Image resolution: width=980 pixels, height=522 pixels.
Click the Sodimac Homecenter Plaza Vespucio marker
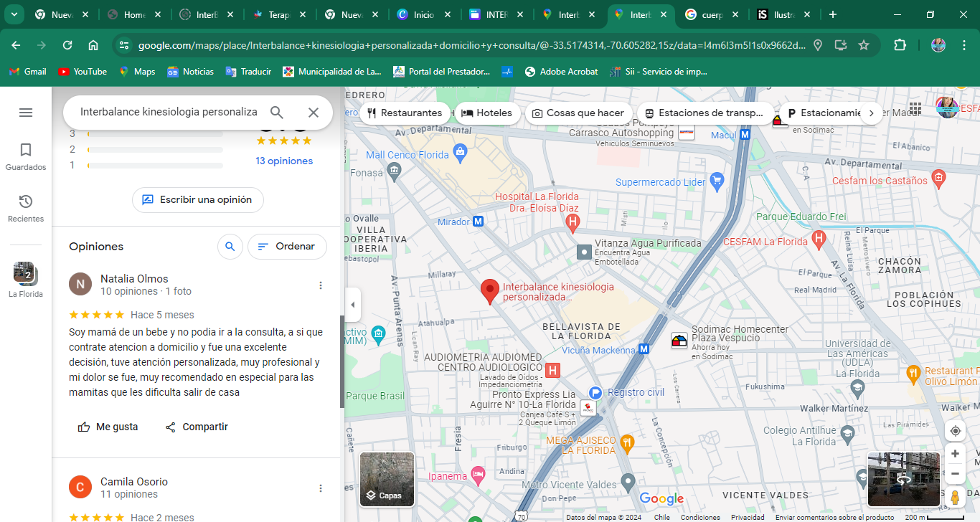coord(679,341)
